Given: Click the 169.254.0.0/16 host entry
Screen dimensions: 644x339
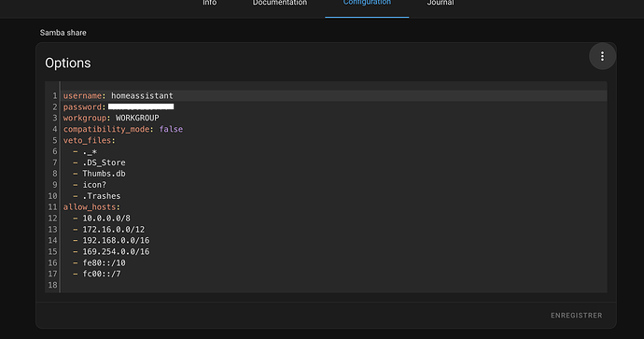Looking at the screenshot, I should (x=111, y=251).
